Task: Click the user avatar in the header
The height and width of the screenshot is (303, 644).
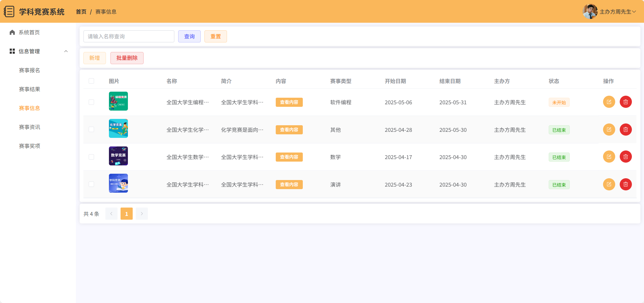Action: [590, 11]
